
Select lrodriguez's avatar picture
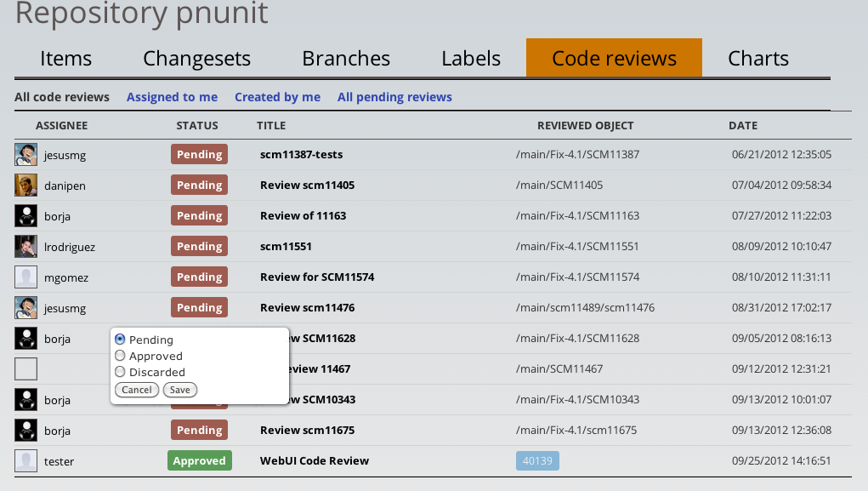(26, 246)
